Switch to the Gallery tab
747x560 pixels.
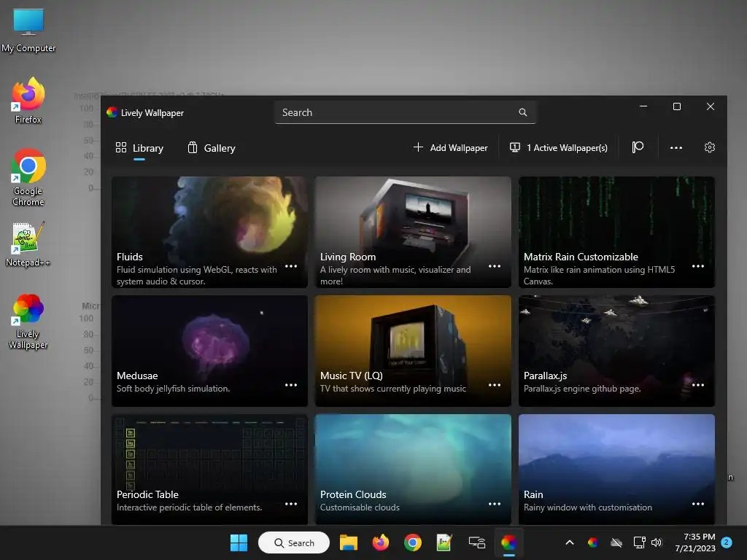click(212, 148)
